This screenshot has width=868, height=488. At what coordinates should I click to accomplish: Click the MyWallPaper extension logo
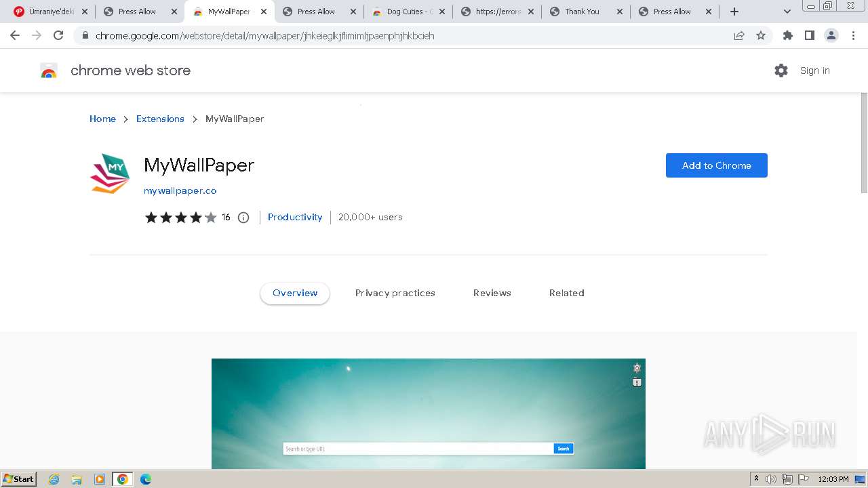click(x=110, y=174)
